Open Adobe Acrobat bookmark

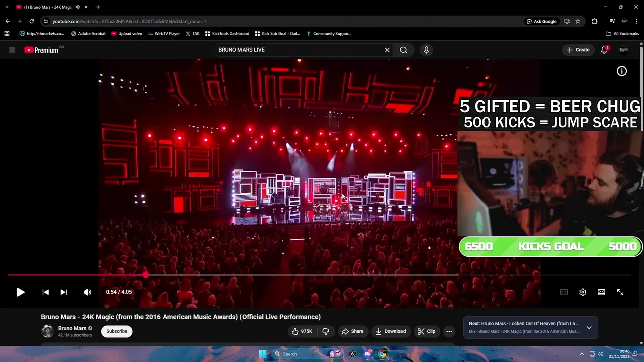pyautogui.click(x=89, y=34)
